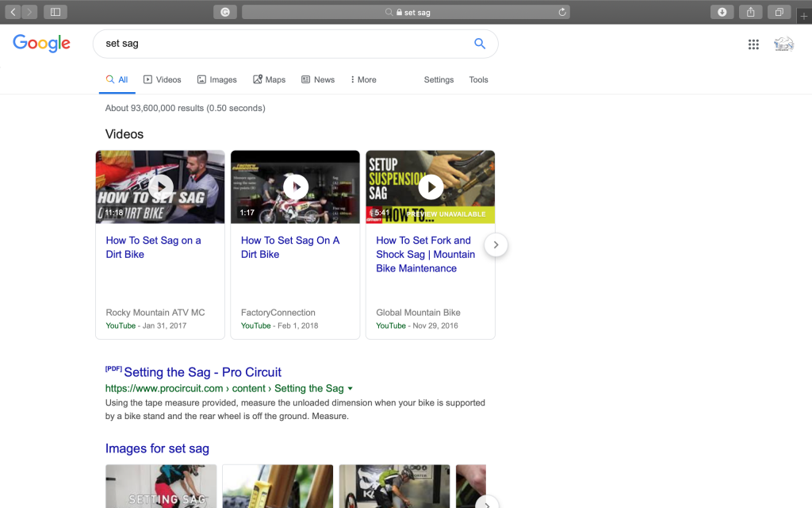This screenshot has height=508, width=812.
Task: Click the Safari address bar
Action: click(x=406, y=12)
